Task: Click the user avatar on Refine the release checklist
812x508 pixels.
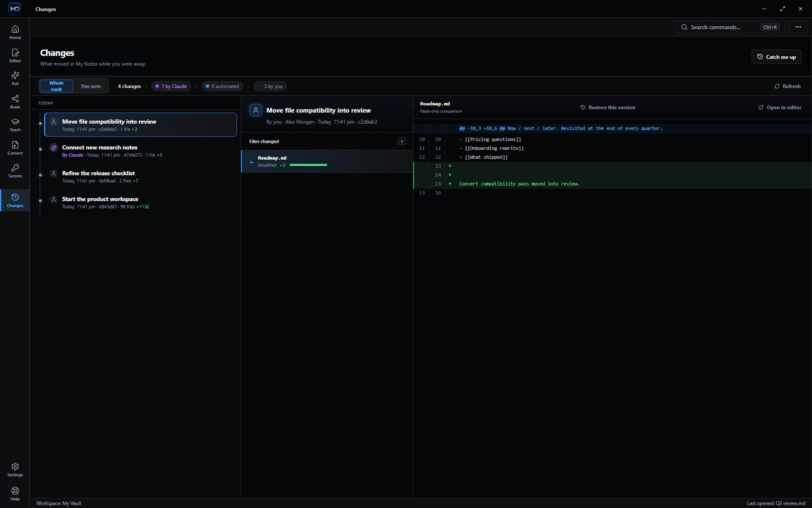Action: coord(54,174)
